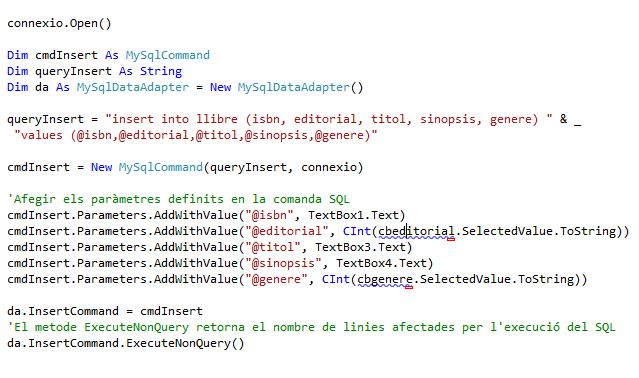Image resolution: width=639 pixels, height=378 pixels.
Task: Click da.InsertCommand = cmdInsert assignment
Action: click(x=105, y=311)
